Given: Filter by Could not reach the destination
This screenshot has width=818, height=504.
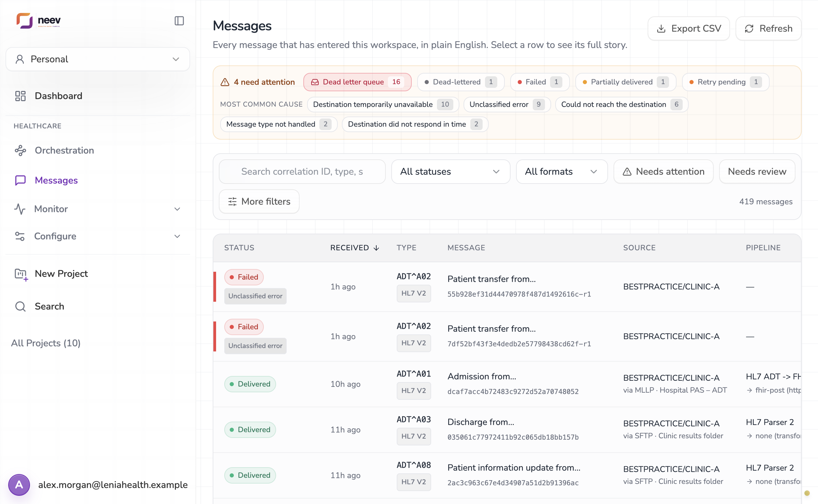Looking at the screenshot, I should click(x=622, y=105).
